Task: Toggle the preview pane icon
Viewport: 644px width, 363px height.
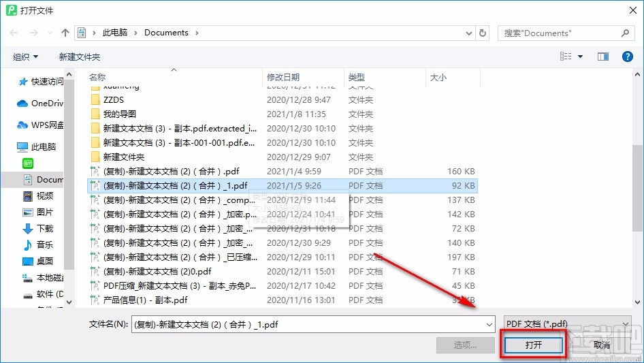Action: click(x=603, y=57)
